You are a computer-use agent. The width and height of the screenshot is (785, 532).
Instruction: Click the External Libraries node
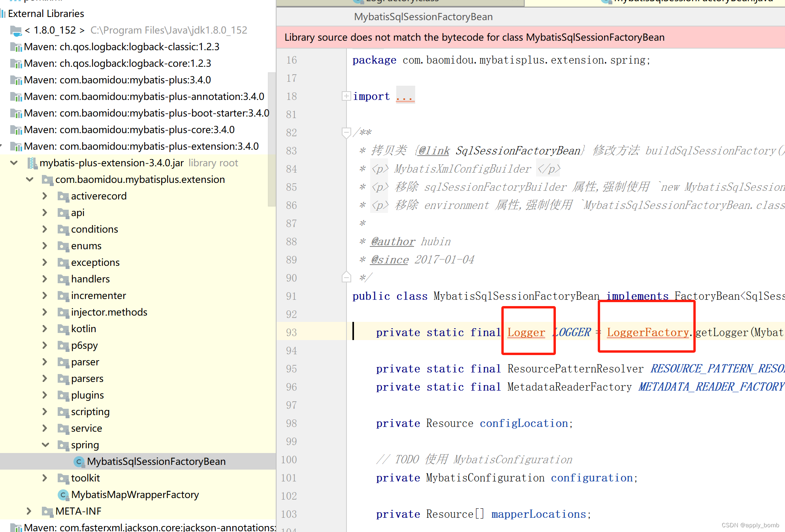coord(45,13)
